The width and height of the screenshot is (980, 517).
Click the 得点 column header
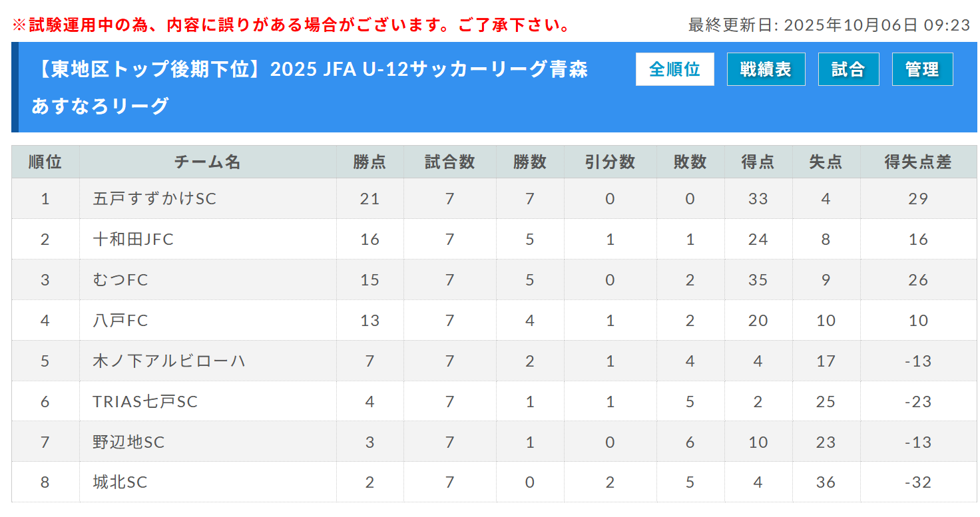[x=758, y=162]
